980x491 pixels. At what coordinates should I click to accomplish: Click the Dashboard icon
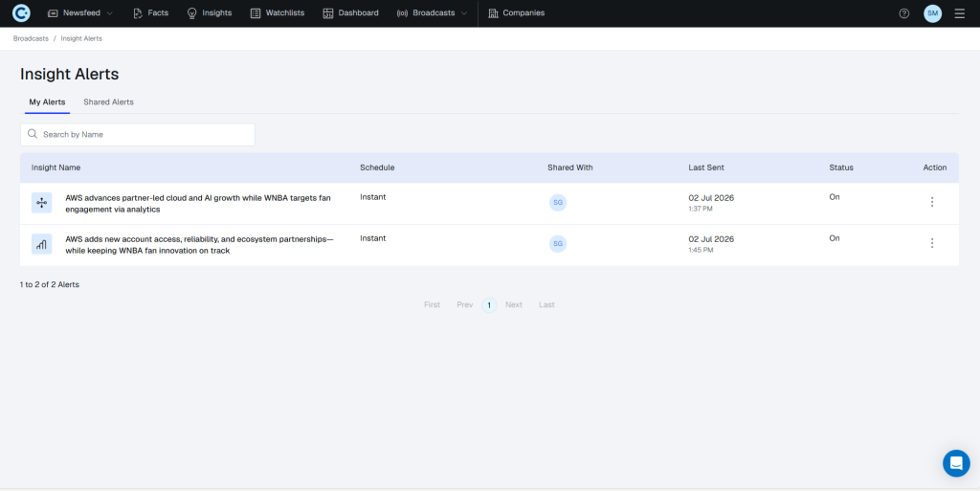tap(328, 13)
